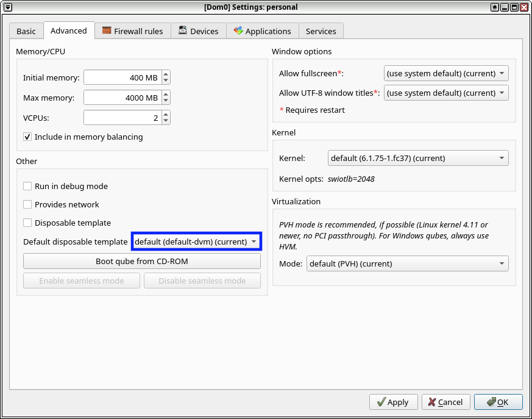
Task: Click the 'Requires restart' note text
Action: [315, 110]
